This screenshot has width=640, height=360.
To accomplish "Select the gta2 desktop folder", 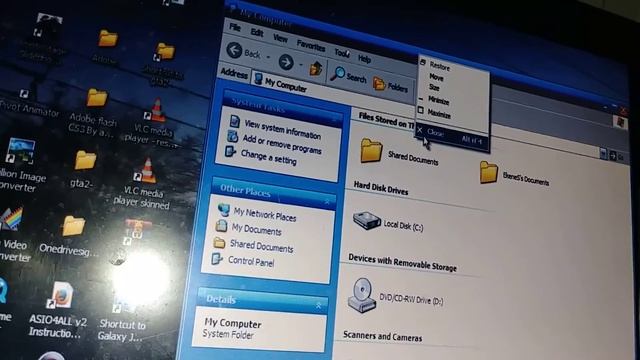I will (85, 160).
